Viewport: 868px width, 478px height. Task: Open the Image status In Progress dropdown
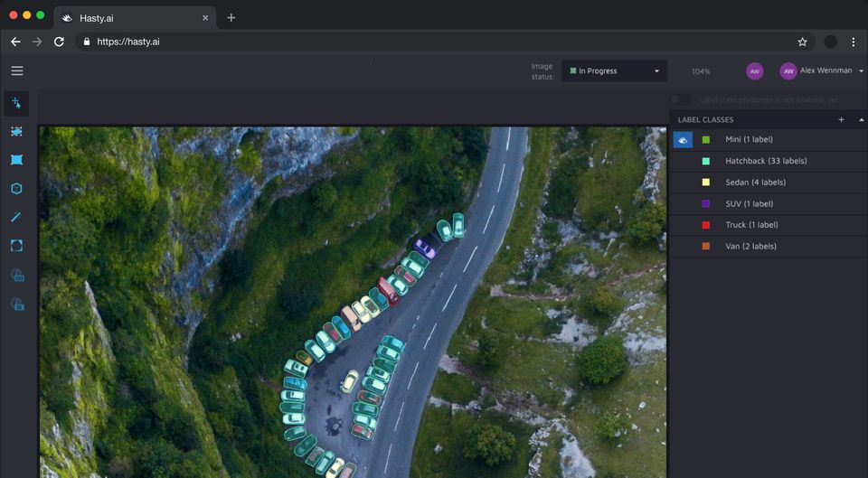[x=614, y=70]
